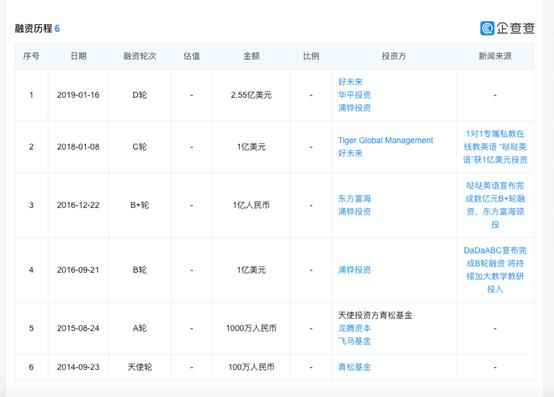Select the 2.55亿美元 amount cell
The height and width of the screenshot is (397, 554).
251,95
